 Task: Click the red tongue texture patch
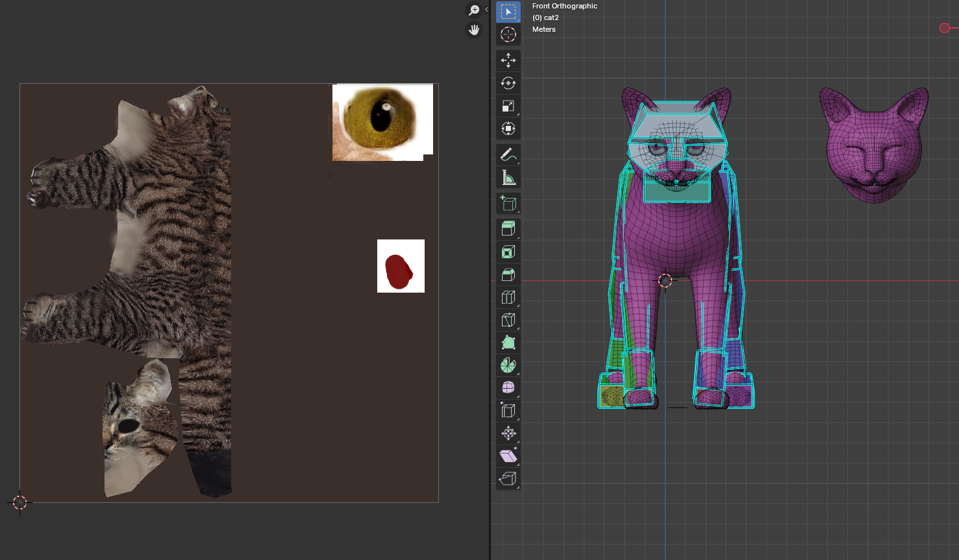point(401,266)
